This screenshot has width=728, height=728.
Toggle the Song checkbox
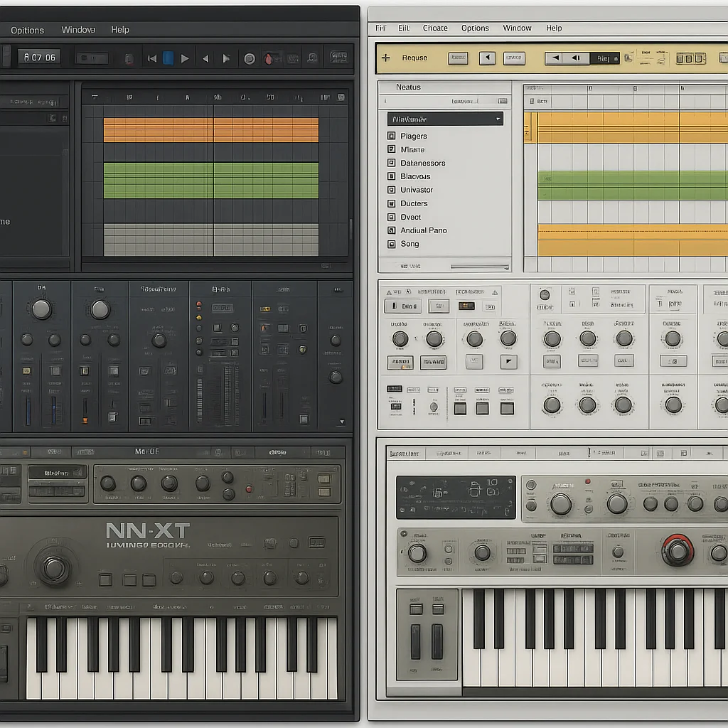(x=391, y=244)
